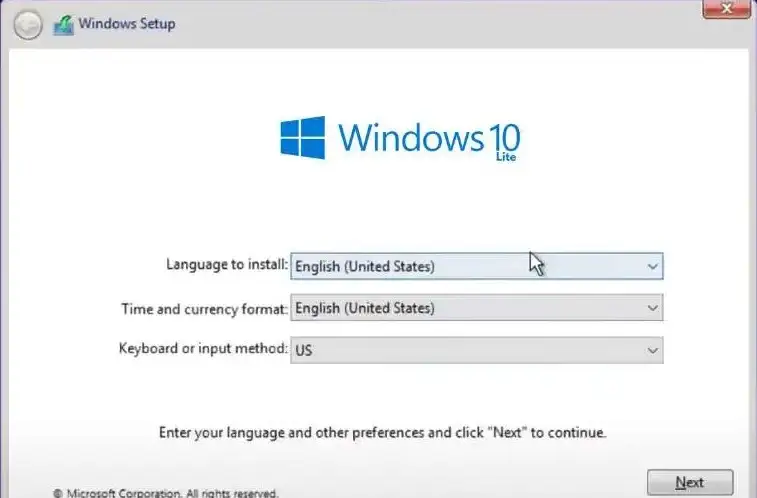
Task: Click the Windows Setup title text
Action: pos(125,24)
